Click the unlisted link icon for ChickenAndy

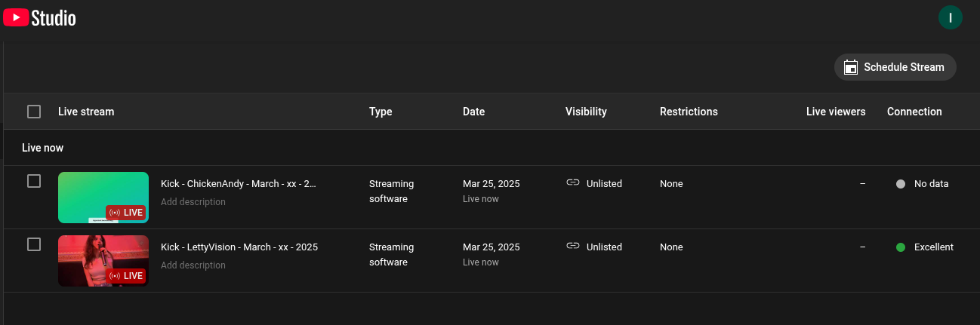[573, 182]
